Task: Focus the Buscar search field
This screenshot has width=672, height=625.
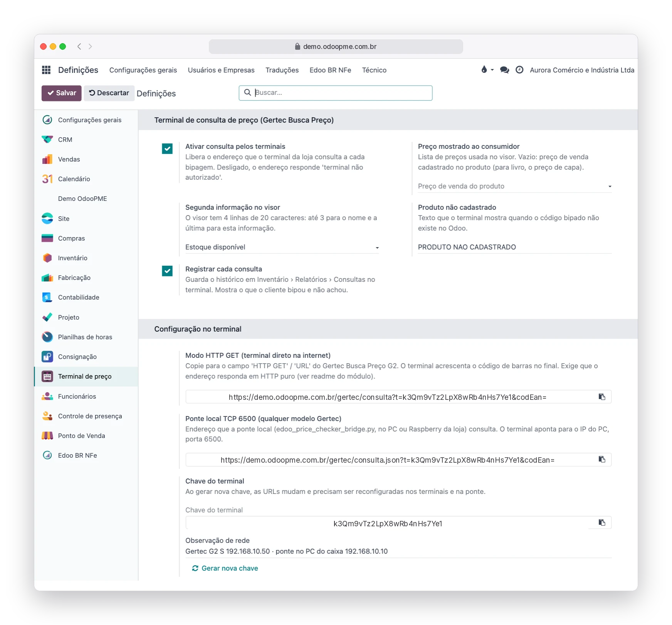Action: point(336,93)
